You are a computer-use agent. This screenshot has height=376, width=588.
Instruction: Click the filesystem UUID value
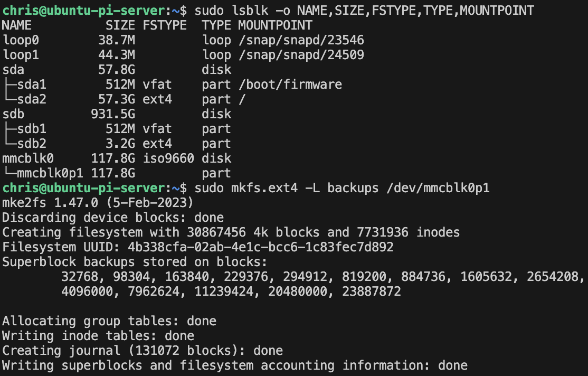(x=261, y=247)
